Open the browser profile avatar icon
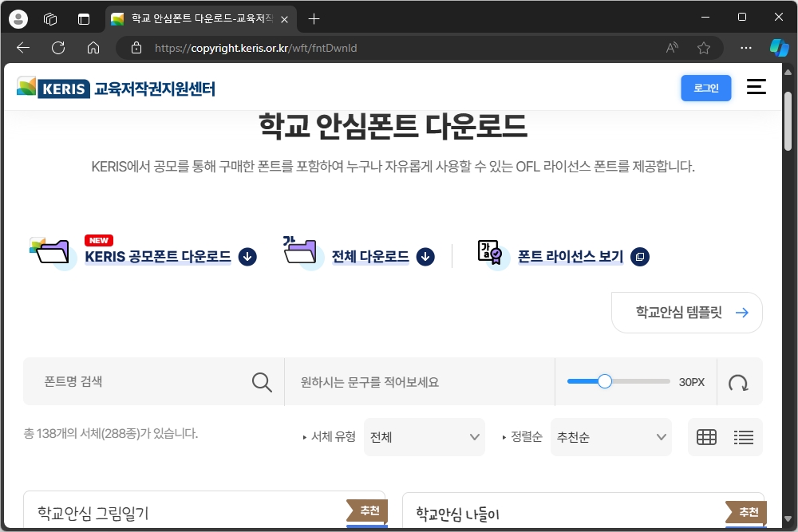Viewport: 798px width, 532px height. (18, 19)
